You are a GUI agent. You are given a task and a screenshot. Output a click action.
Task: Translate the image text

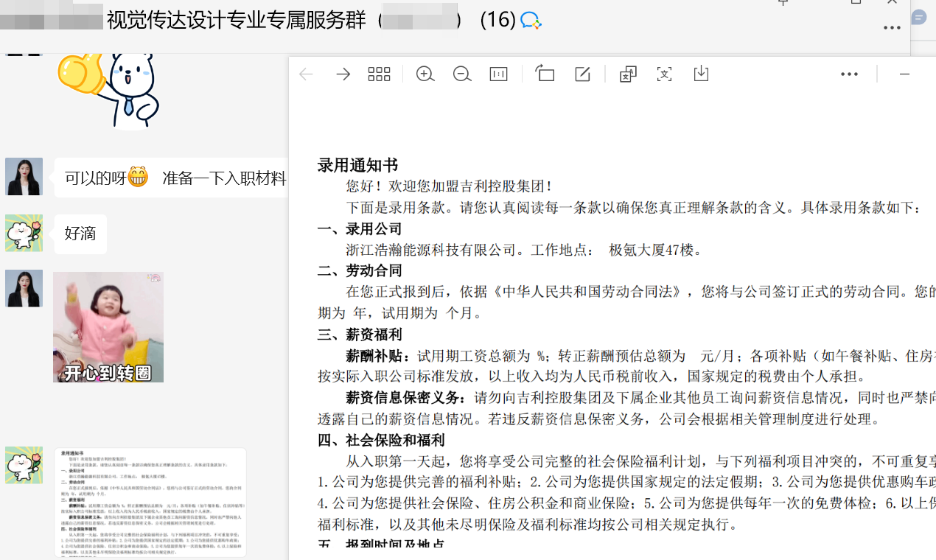click(x=628, y=74)
